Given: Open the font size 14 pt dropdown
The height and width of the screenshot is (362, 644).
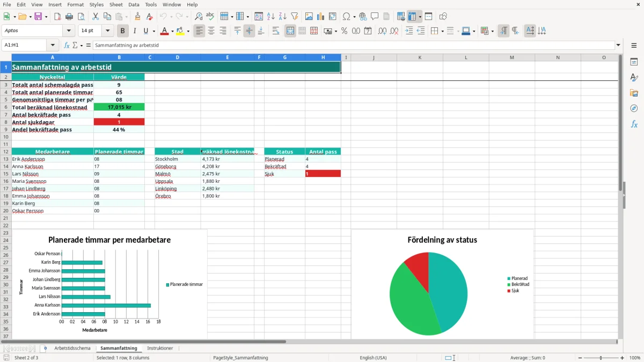Looking at the screenshot, I should 107,31.
